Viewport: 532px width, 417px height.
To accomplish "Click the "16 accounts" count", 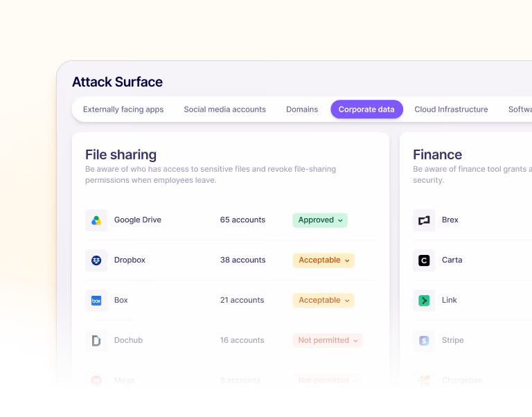I will pyautogui.click(x=242, y=340).
